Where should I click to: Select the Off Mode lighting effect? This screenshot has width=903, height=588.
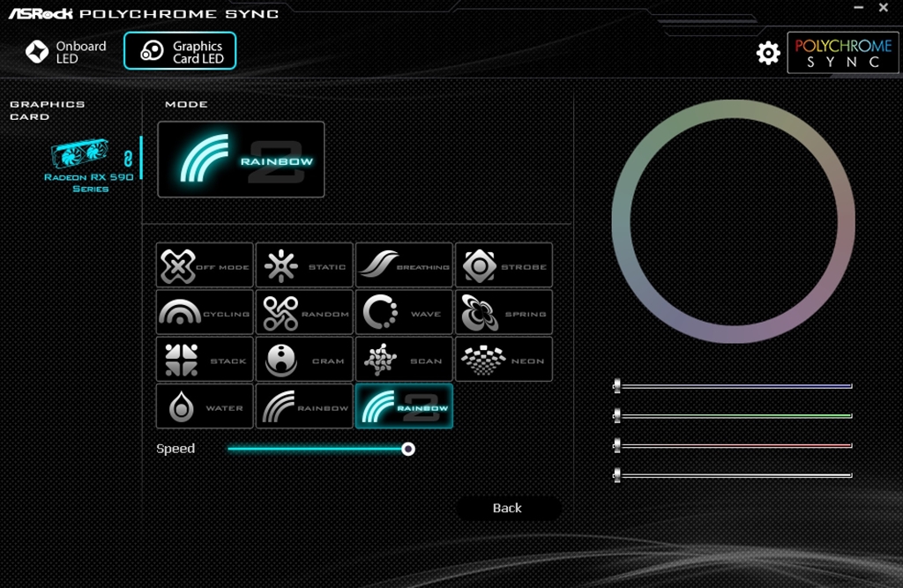click(205, 265)
